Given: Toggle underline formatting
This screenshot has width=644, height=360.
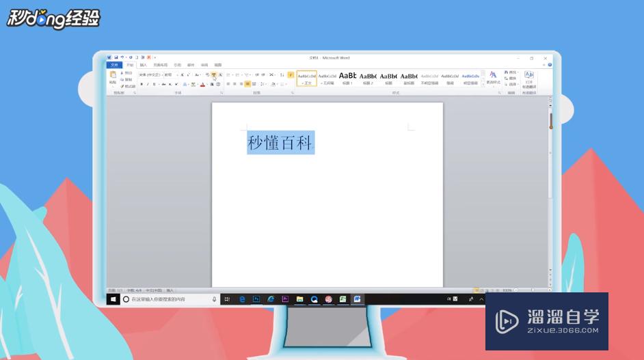Looking at the screenshot, I should [155, 84].
